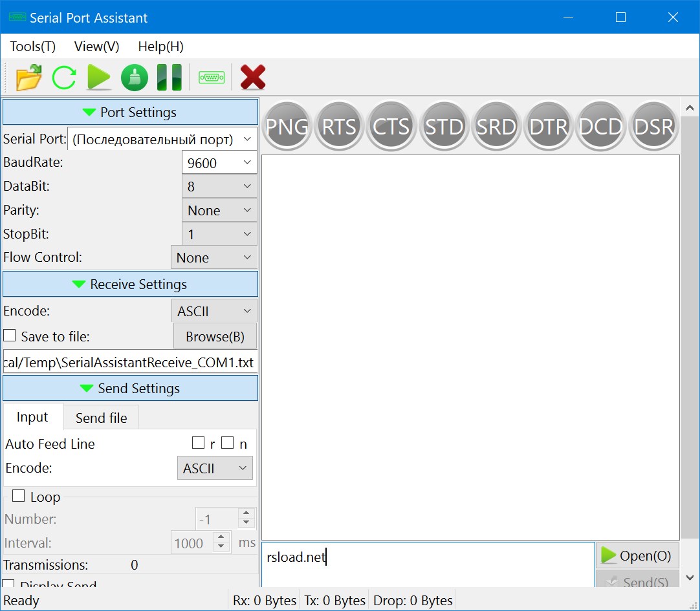Screen dimensions: 700x611
Task: Click the Open(O) port button
Action: click(x=637, y=555)
